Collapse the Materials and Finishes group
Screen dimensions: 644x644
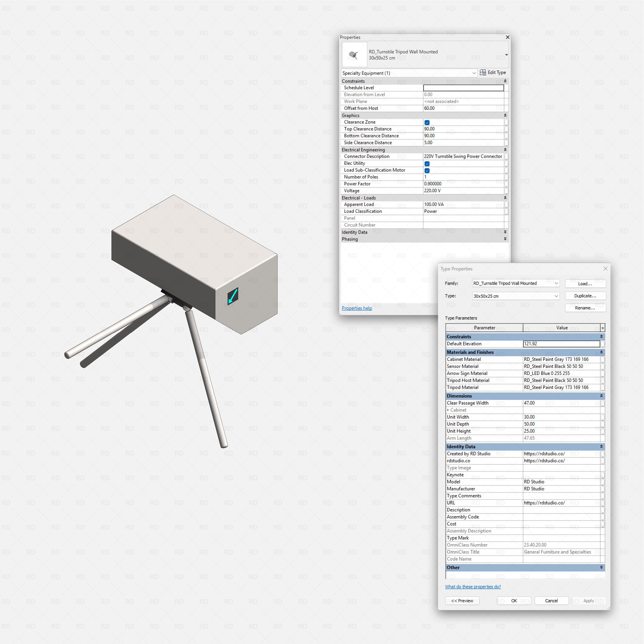tap(601, 352)
